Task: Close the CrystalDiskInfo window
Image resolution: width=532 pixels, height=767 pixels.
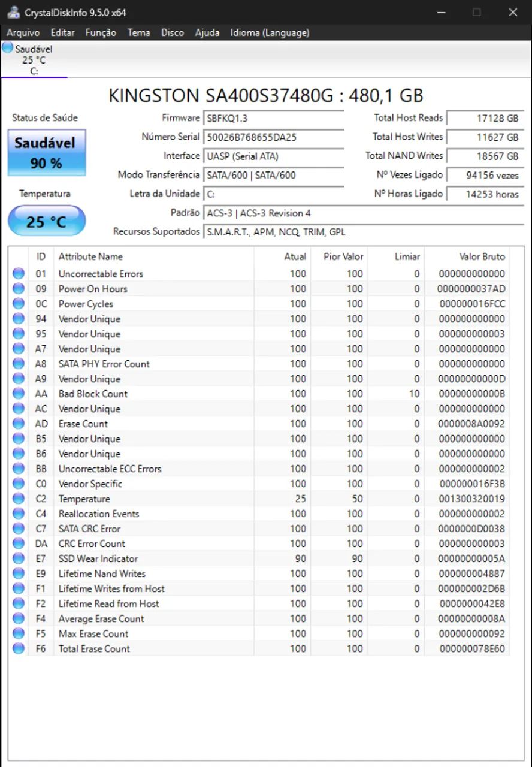Action: [513, 12]
